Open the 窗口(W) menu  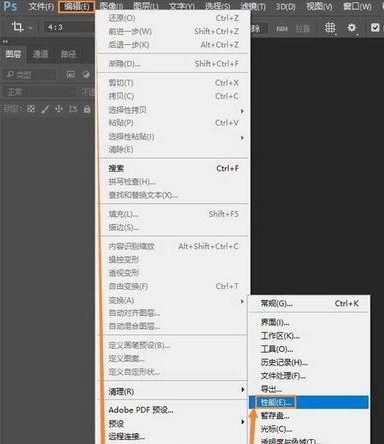[357, 6]
